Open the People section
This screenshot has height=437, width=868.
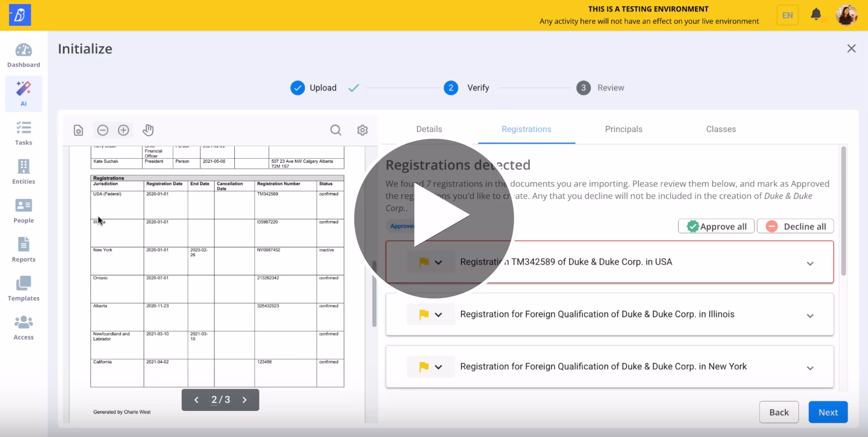(24, 211)
